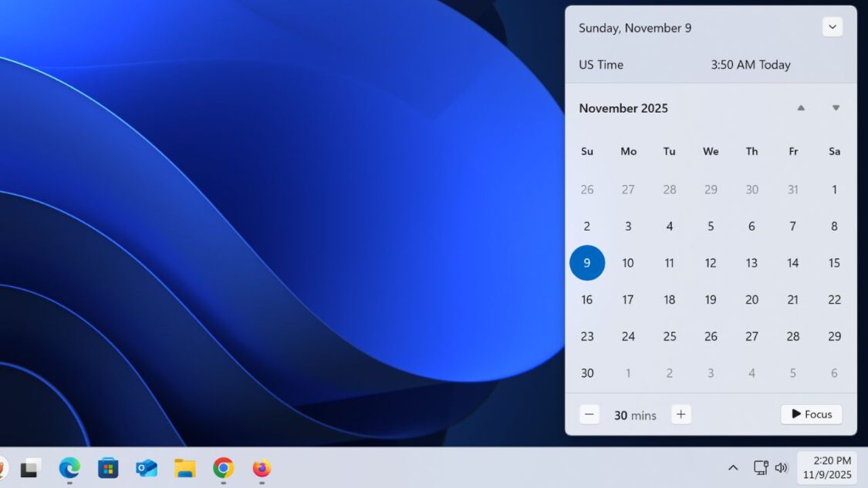Start a Focus session
The width and height of the screenshot is (868, 488).
coord(812,415)
